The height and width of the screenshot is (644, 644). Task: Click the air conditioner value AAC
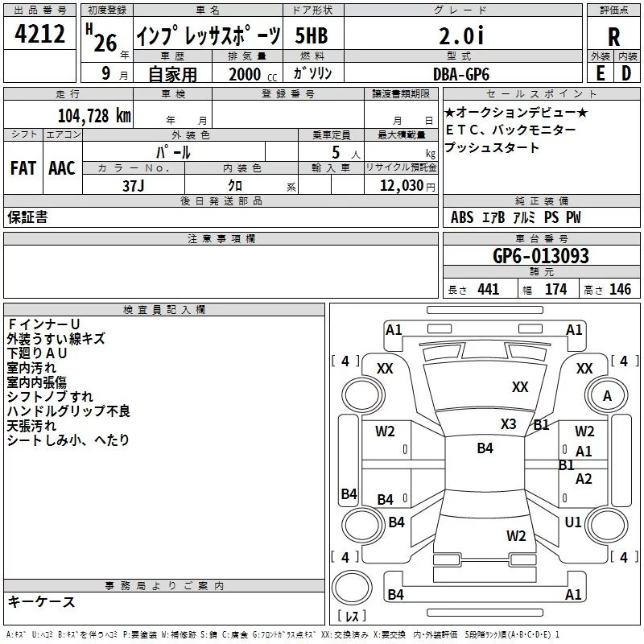62,168
